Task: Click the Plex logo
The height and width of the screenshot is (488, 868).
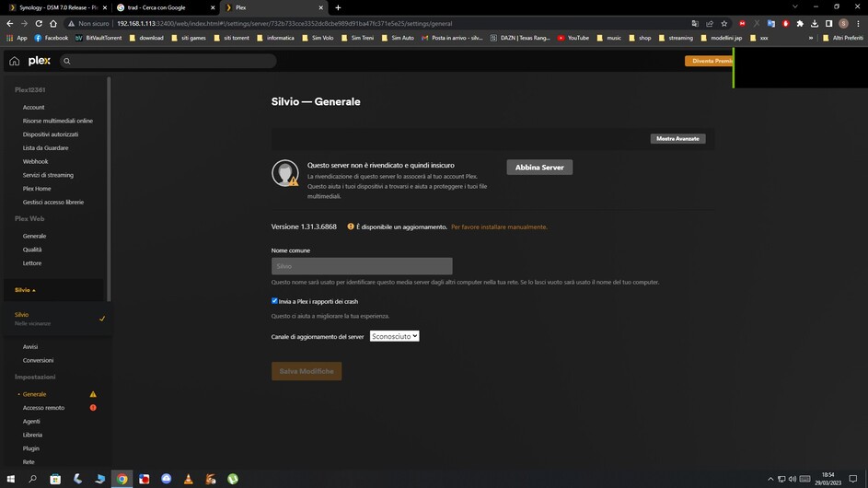Action: [x=40, y=61]
